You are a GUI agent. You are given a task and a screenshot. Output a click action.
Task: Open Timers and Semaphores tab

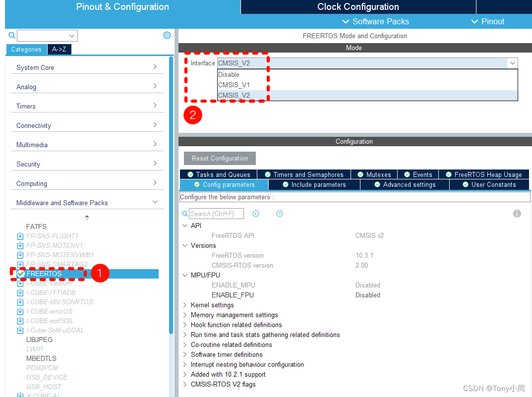[x=304, y=174]
